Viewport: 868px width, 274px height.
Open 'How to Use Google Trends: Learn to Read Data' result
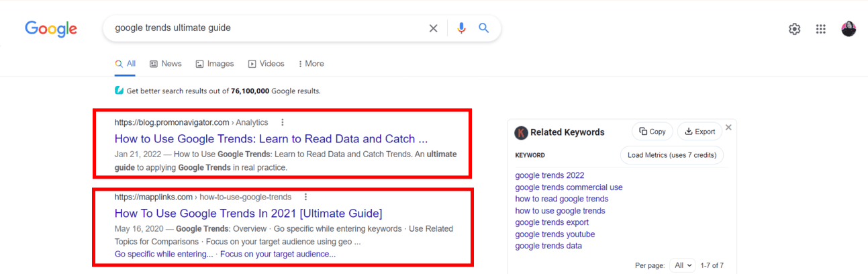271,139
